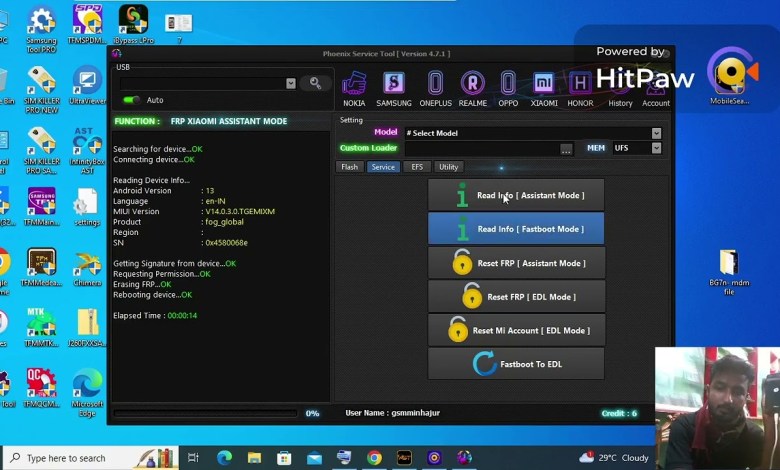The height and width of the screenshot is (470, 780).
Task: Click Reset FRP [ Assistant Mode ] button
Action: click(516, 263)
